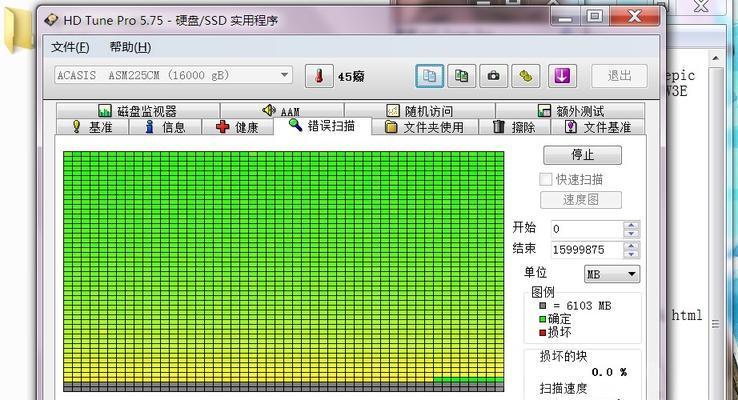
Task: Minimize to tray with purple arrow icon
Action: (562, 76)
